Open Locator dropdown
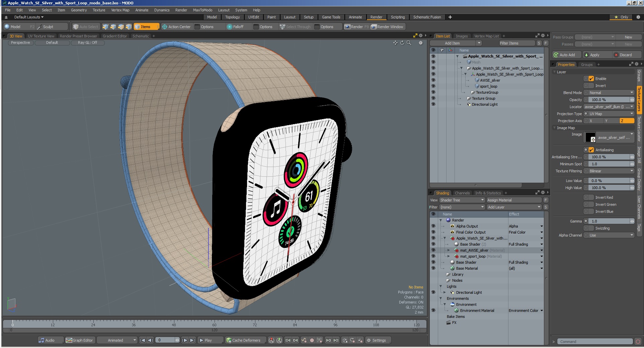This screenshot has width=644, height=348. click(x=609, y=107)
